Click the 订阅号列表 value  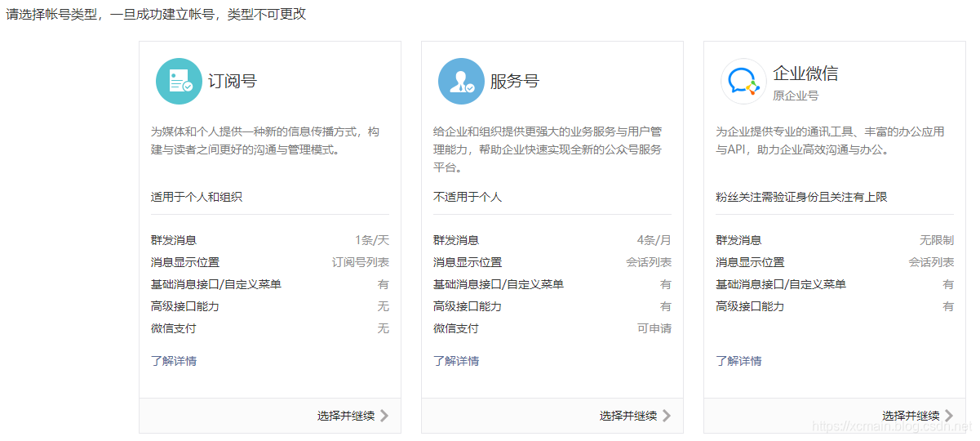[361, 262]
